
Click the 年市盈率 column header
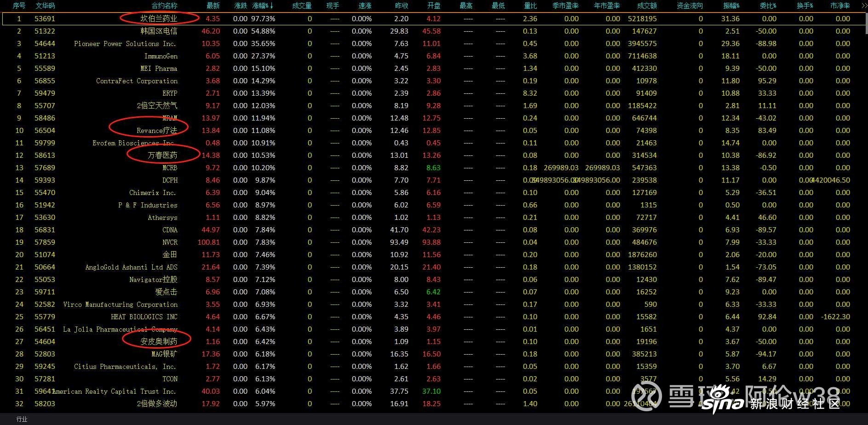point(607,6)
